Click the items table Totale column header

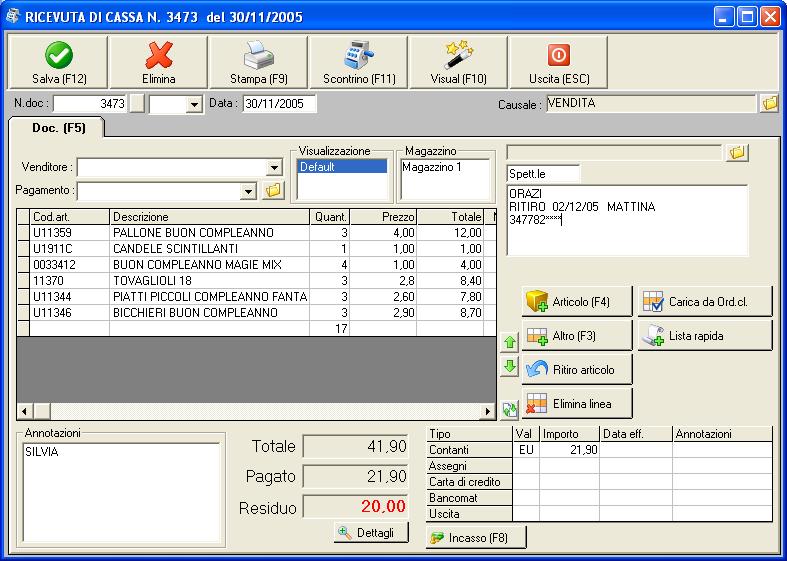(450, 217)
